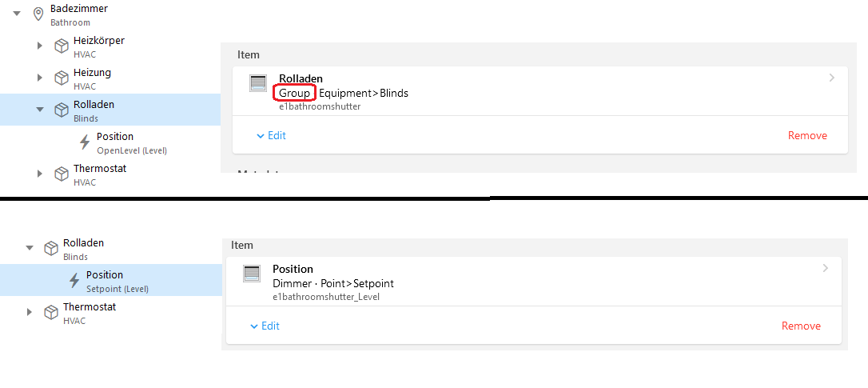Click Edit in the Rolladen item card
The image size is (868, 388).
pos(271,135)
